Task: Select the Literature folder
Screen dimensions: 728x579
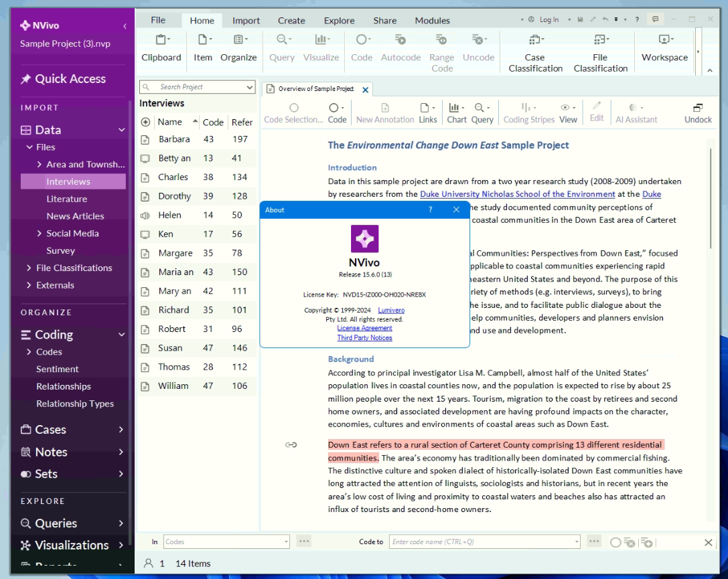Action: tap(67, 199)
